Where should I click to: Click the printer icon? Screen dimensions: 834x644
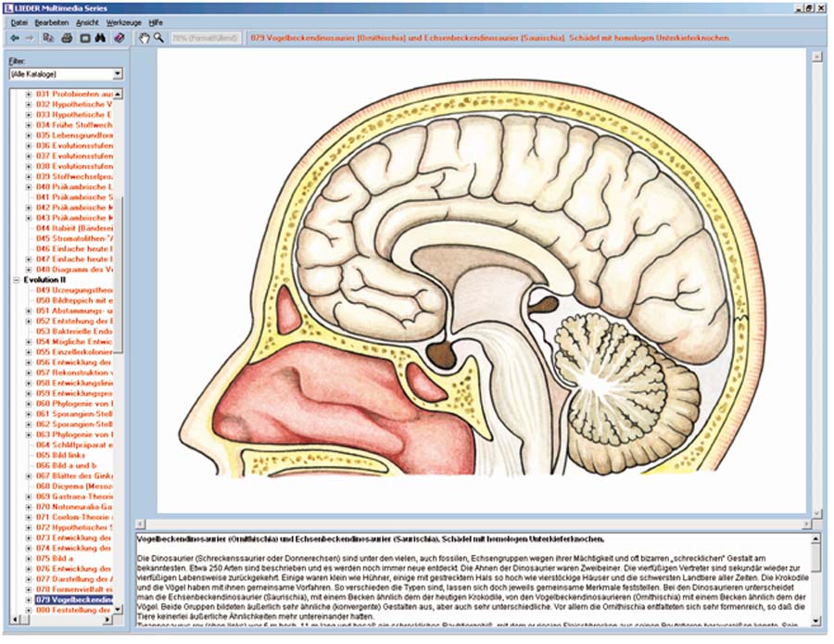67,38
